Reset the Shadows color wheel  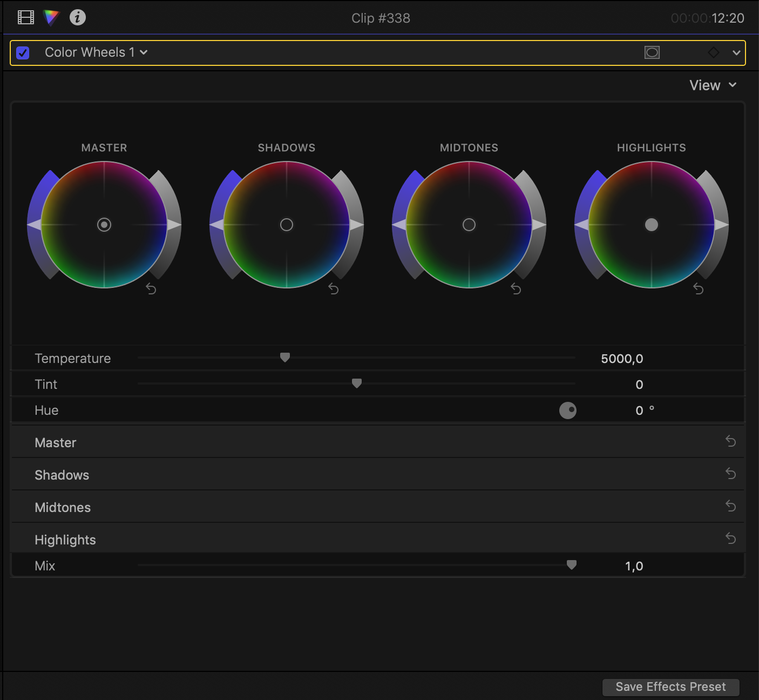pos(334,289)
